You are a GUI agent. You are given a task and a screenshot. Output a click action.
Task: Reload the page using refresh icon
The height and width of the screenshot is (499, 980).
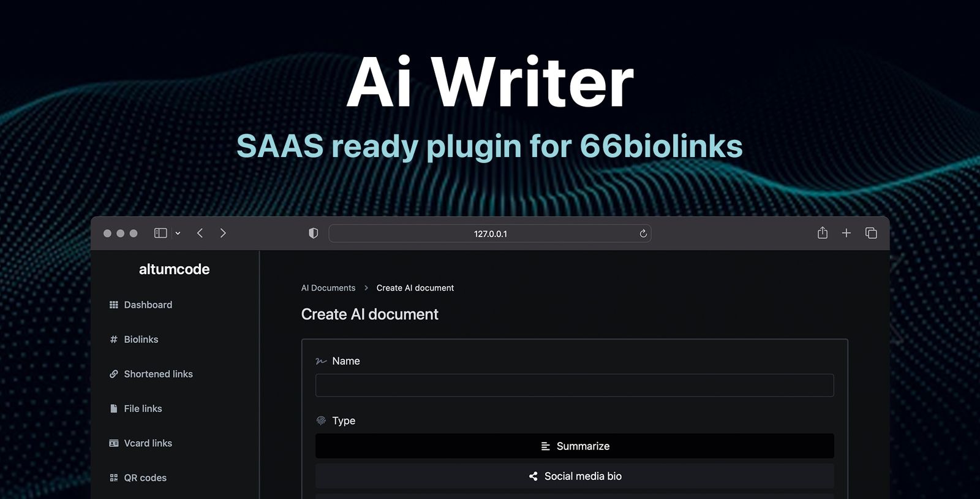click(643, 234)
